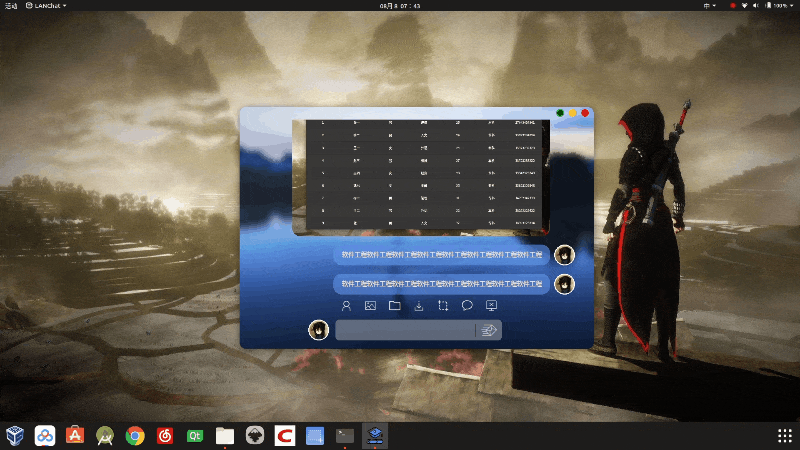Click the avatar next to the first text message
Screen dimensions: 800x450
point(564,255)
